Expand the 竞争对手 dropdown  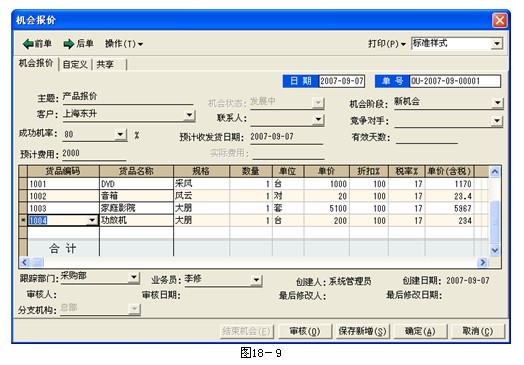coord(497,120)
